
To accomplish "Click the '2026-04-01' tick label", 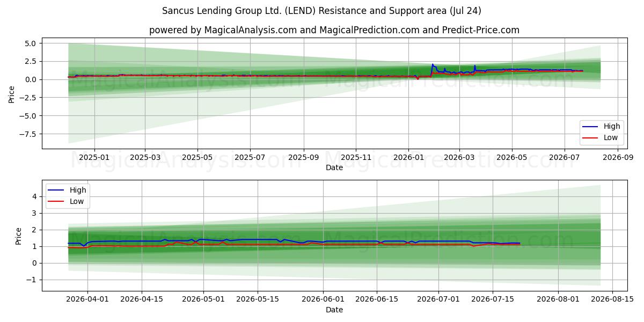I will [88, 299].
